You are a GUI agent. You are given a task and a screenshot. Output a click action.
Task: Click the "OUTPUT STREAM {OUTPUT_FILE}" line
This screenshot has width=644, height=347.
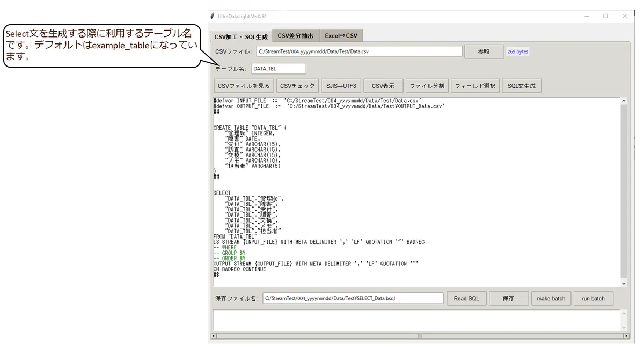pos(316,264)
